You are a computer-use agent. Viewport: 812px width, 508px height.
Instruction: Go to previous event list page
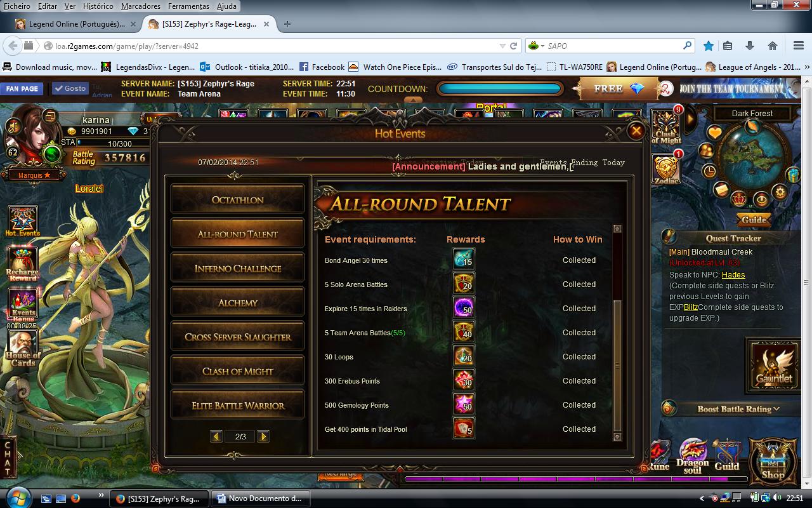tap(216, 436)
